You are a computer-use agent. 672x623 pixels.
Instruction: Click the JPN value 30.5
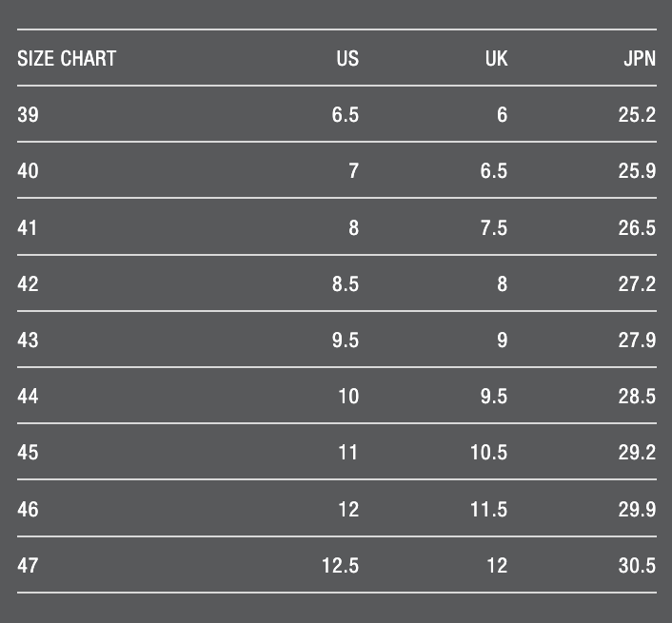click(x=637, y=566)
